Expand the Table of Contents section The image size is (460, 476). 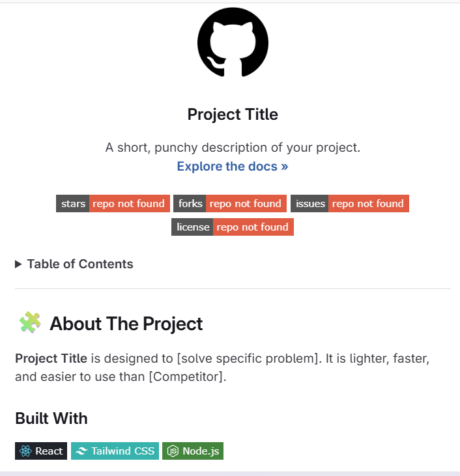click(x=74, y=264)
